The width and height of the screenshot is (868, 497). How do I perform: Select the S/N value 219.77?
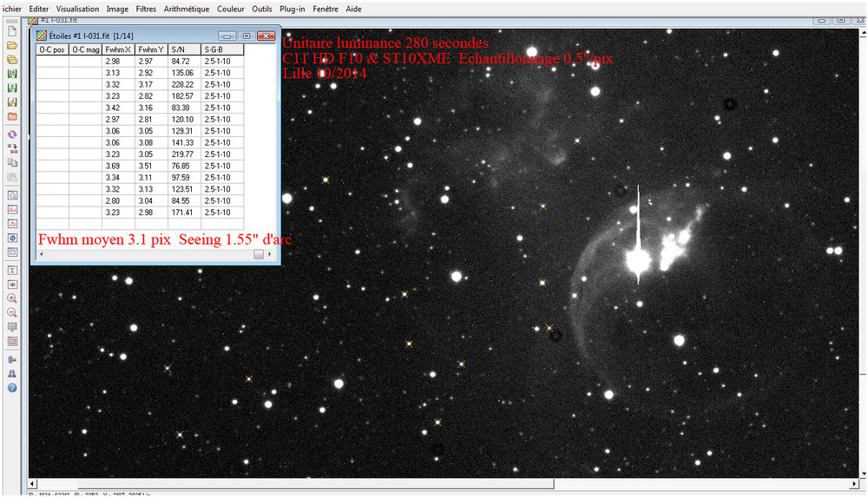pos(182,154)
